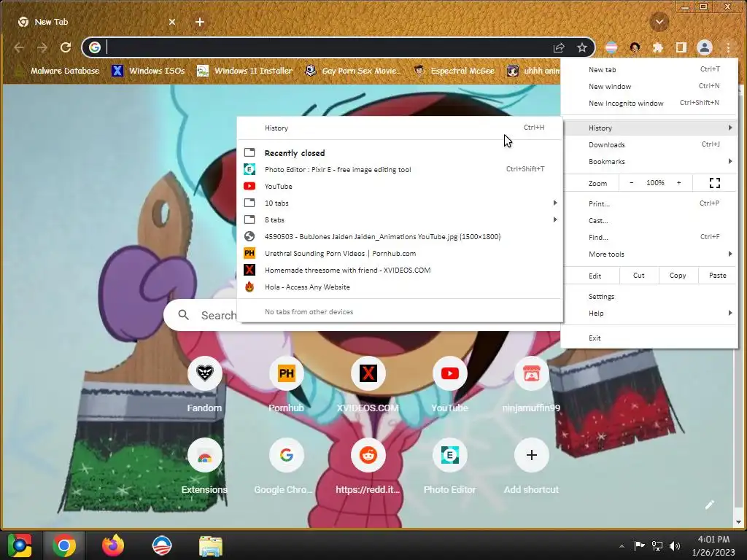Increase zoom with plus button
This screenshot has width=747, height=560.
coord(679,183)
